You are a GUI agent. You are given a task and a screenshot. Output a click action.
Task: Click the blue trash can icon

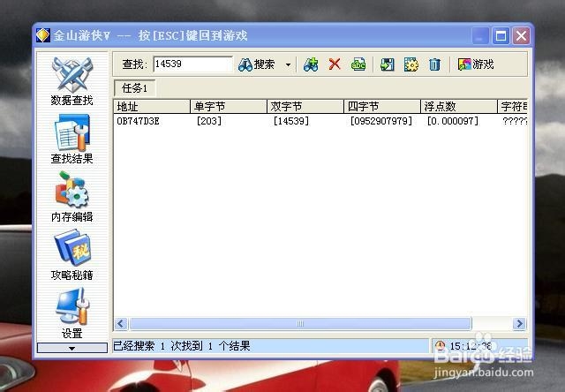click(x=434, y=64)
